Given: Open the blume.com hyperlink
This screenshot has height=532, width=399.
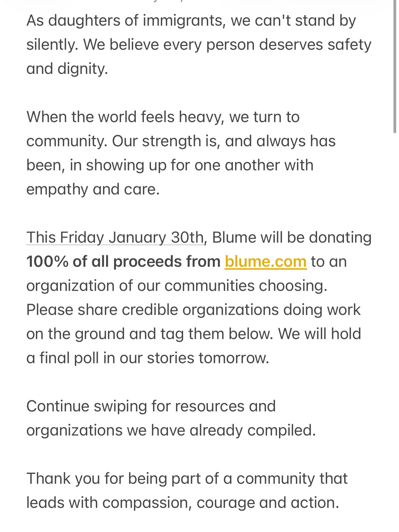Looking at the screenshot, I should pyautogui.click(x=265, y=262).
